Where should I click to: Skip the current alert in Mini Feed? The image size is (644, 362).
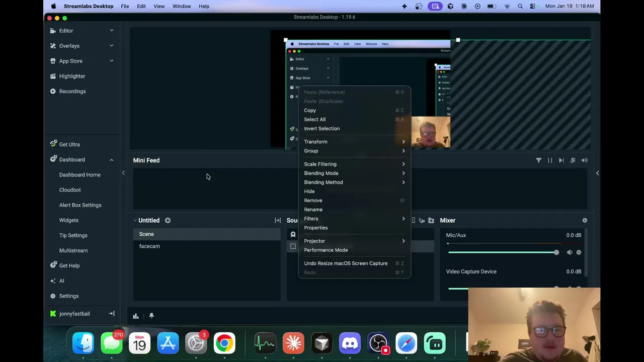pyautogui.click(x=561, y=160)
